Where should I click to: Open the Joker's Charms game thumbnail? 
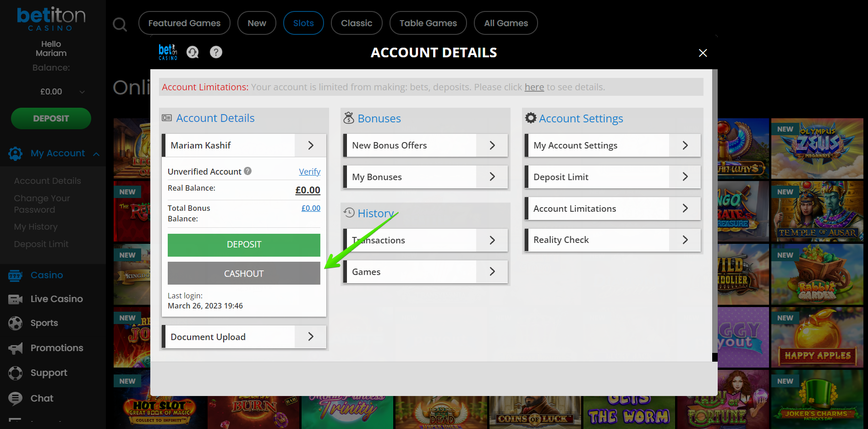point(817,400)
